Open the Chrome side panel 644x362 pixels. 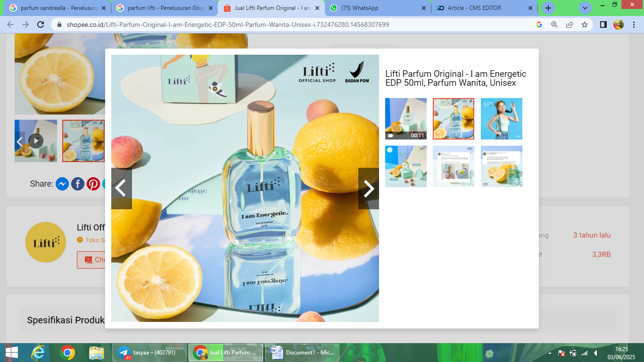pyautogui.click(x=603, y=25)
